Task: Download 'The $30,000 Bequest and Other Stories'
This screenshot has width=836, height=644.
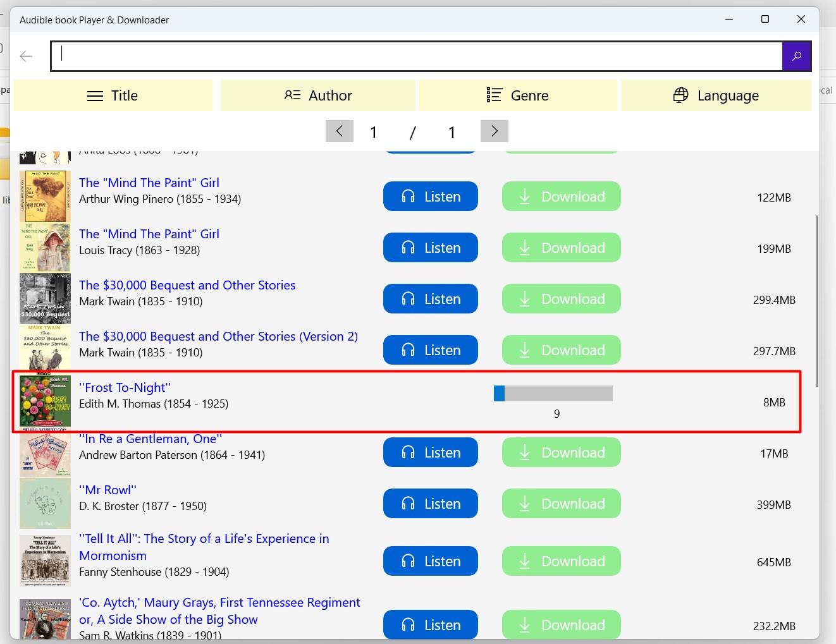Action: [x=561, y=298]
